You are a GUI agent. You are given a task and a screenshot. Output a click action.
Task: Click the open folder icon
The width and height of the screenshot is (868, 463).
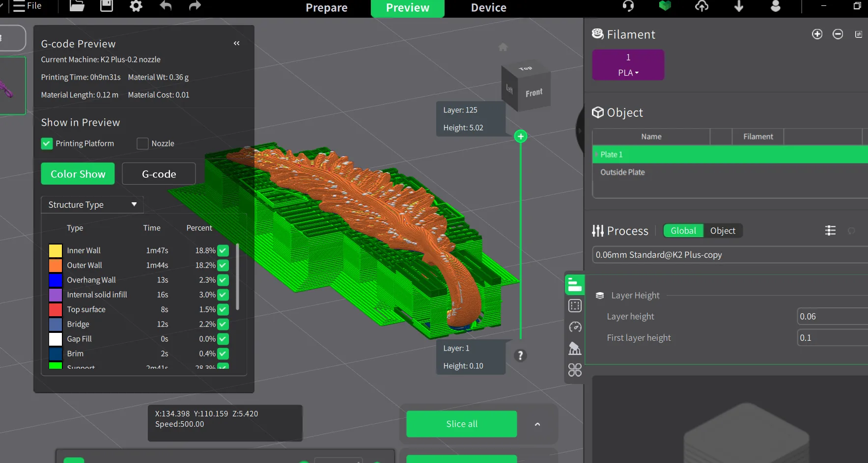pos(77,6)
